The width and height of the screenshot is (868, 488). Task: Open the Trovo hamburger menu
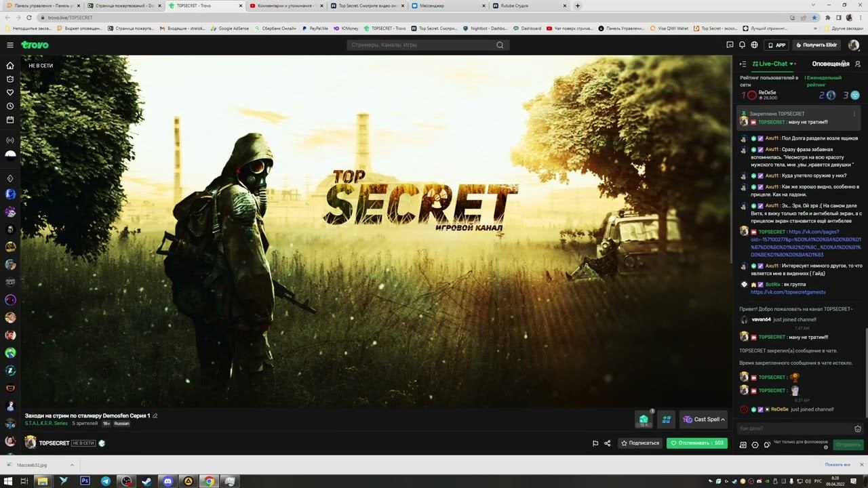point(10,45)
